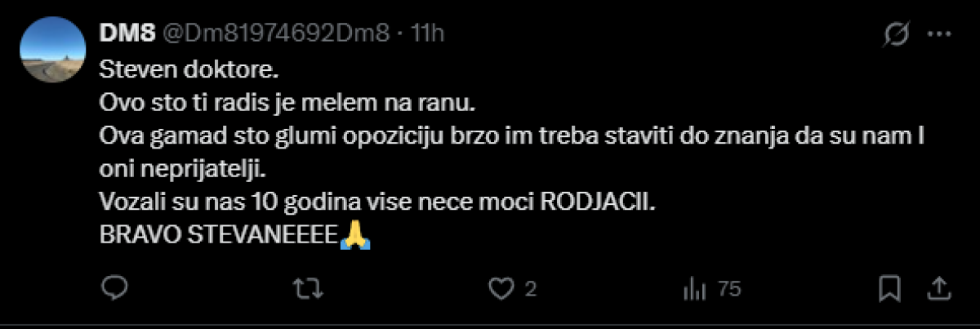
Task: Open view analytics bar chart icon
Action: click(693, 288)
